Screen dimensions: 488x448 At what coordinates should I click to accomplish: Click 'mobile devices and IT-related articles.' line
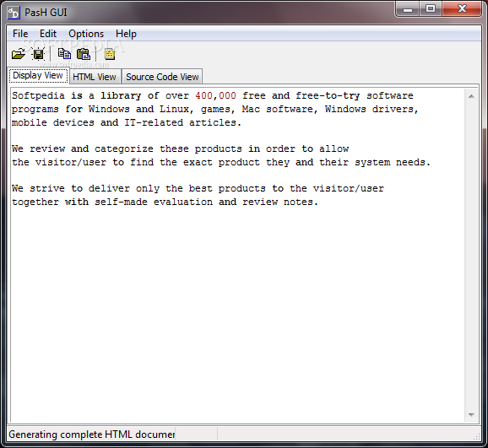tap(127, 122)
